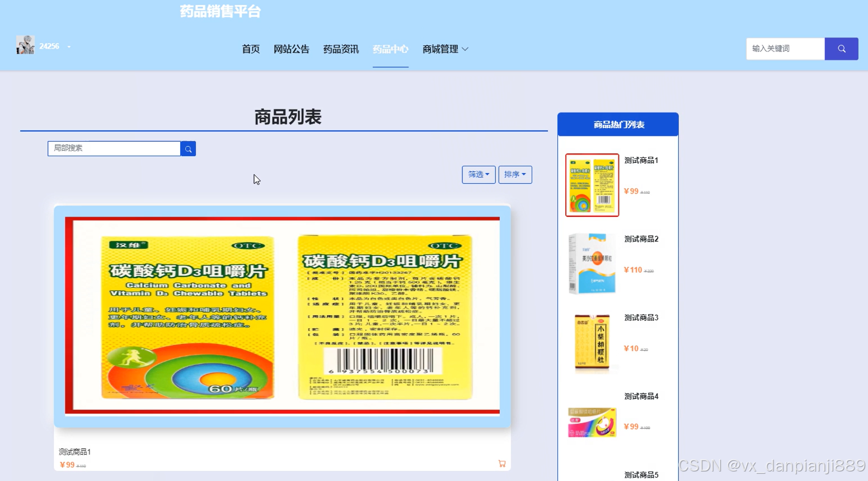The width and height of the screenshot is (868, 481).
Task: Click 测试商品1 name in hot list
Action: (x=641, y=160)
